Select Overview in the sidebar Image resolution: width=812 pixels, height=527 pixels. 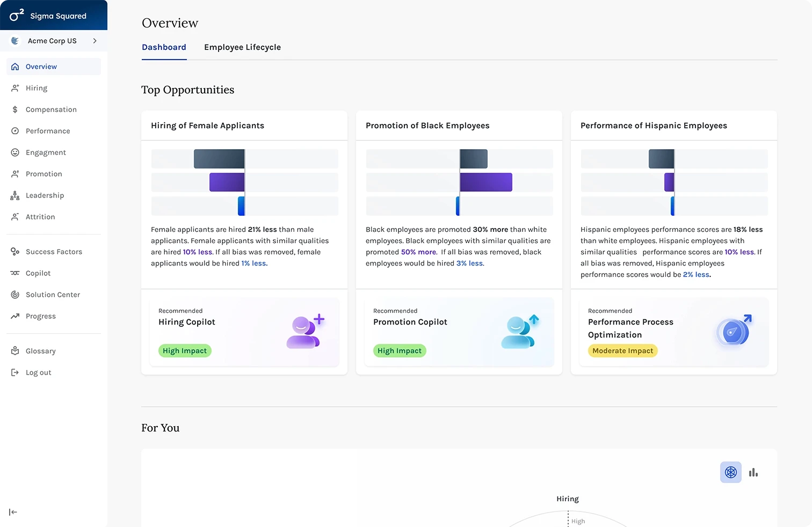tap(54, 67)
